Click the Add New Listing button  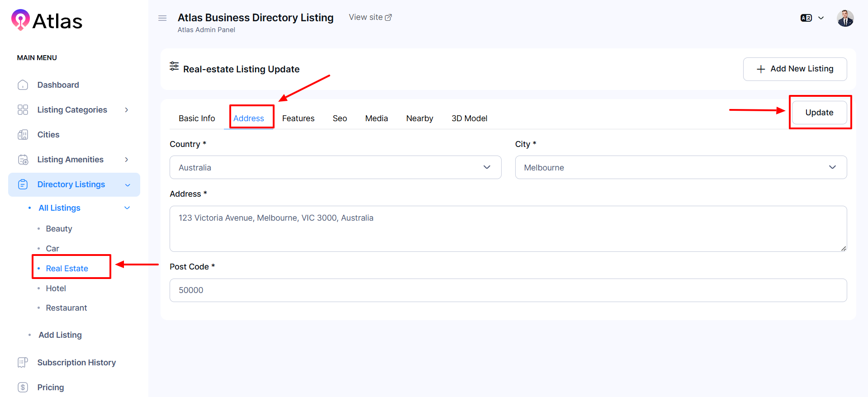795,69
